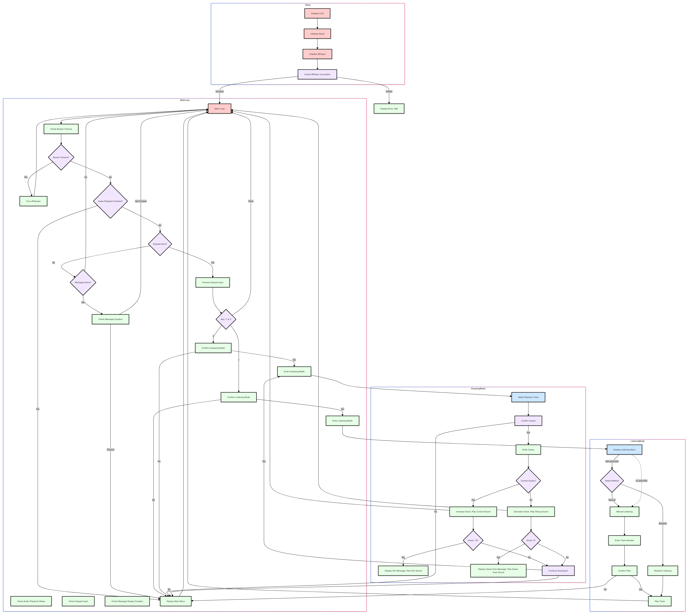Click the blue Display Listening Menu node

click(624, 449)
